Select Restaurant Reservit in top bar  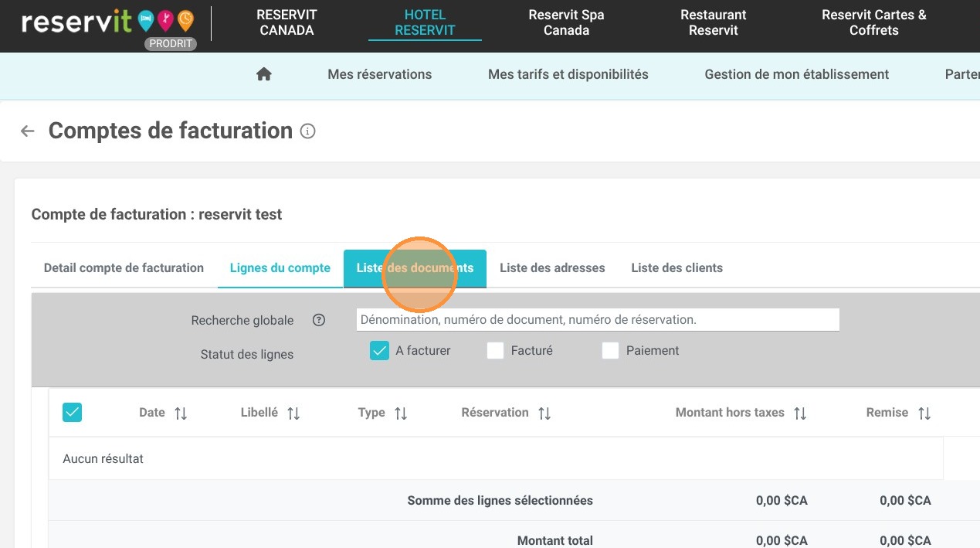[714, 23]
